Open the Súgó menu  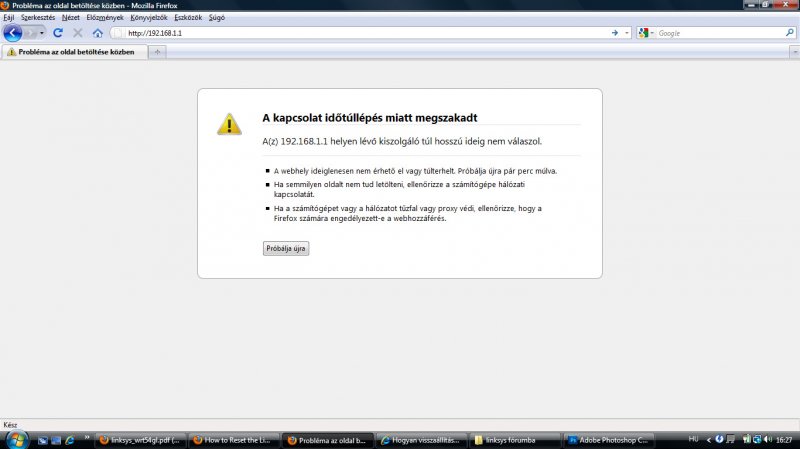(x=216, y=17)
